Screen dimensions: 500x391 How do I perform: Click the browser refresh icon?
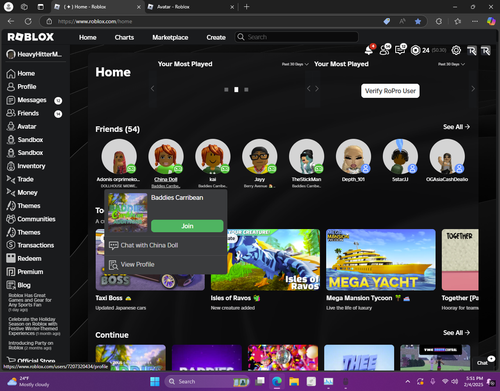click(x=28, y=21)
